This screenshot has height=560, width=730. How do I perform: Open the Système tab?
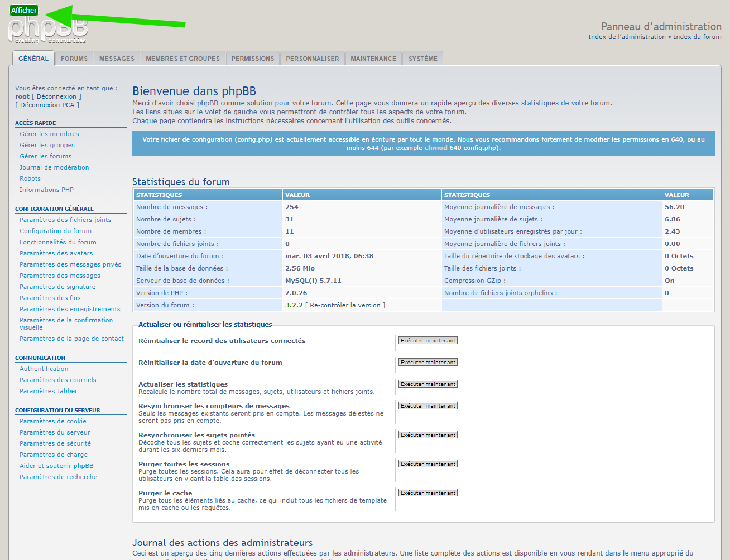point(422,59)
